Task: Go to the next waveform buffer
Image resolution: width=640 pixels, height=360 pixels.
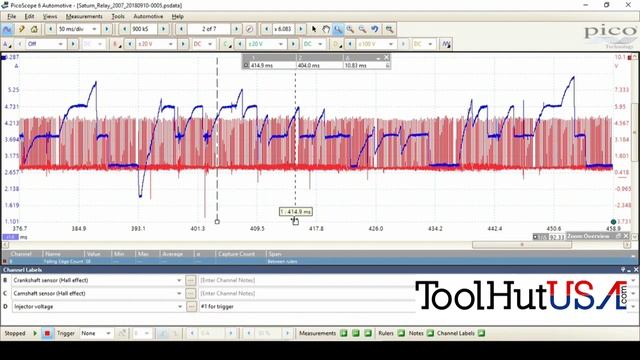Action: (236, 29)
